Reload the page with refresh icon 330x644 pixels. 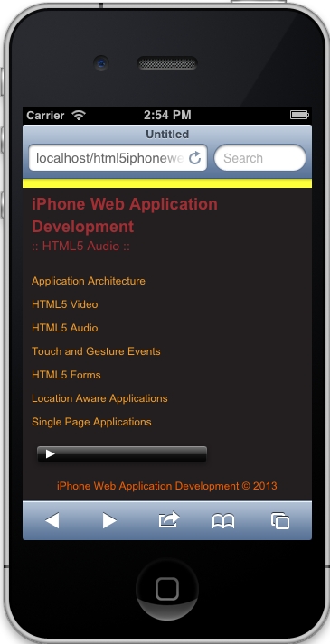pyautogui.click(x=194, y=158)
